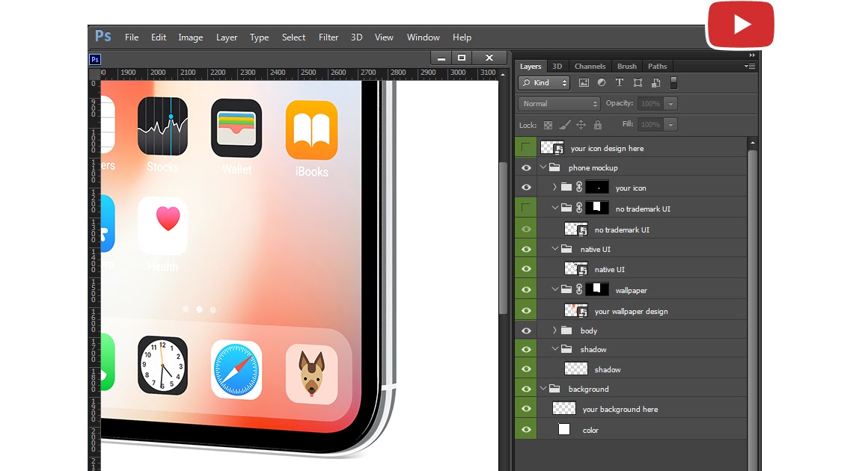Toggle layer filtering switch on or off
The height and width of the screenshot is (471, 868).
coord(673,83)
